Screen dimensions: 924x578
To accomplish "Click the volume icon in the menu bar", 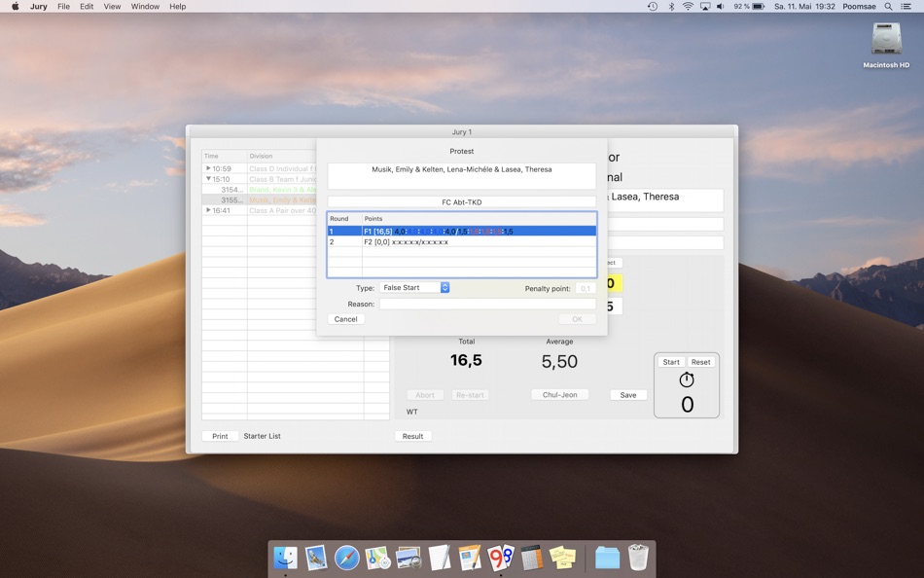I will click(x=720, y=6).
